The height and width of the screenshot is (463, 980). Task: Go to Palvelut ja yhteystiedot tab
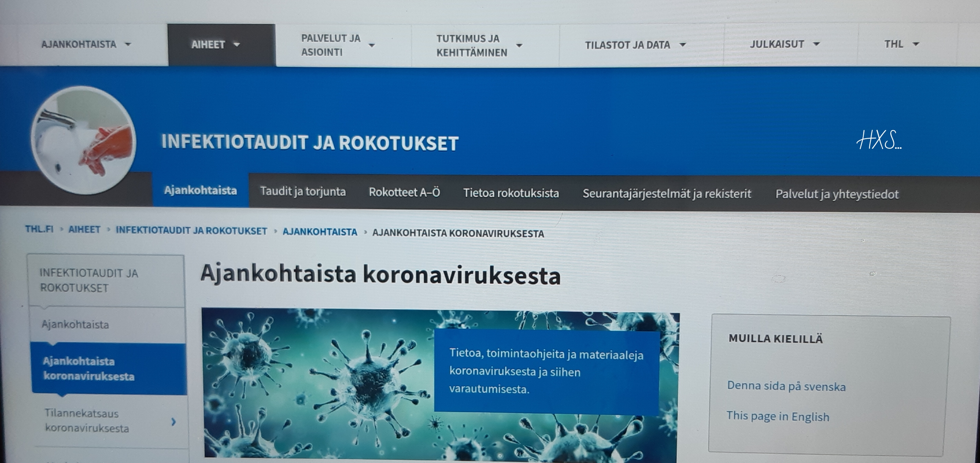pyautogui.click(x=837, y=194)
